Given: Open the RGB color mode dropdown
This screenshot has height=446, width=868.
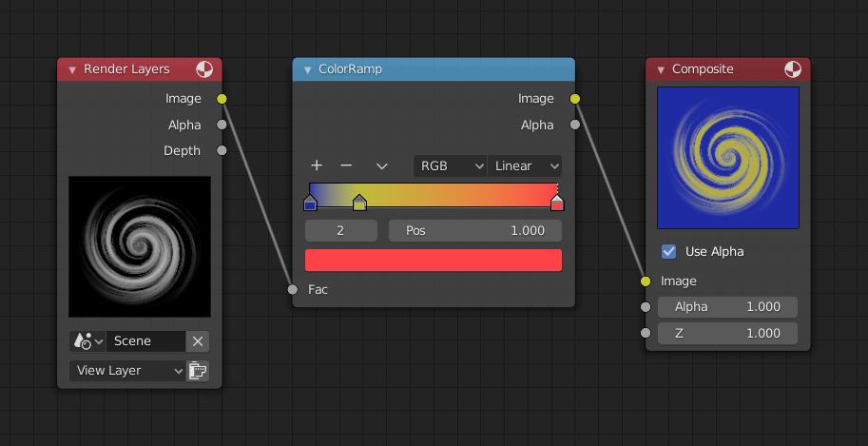Looking at the screenshot, I should 450,165.
